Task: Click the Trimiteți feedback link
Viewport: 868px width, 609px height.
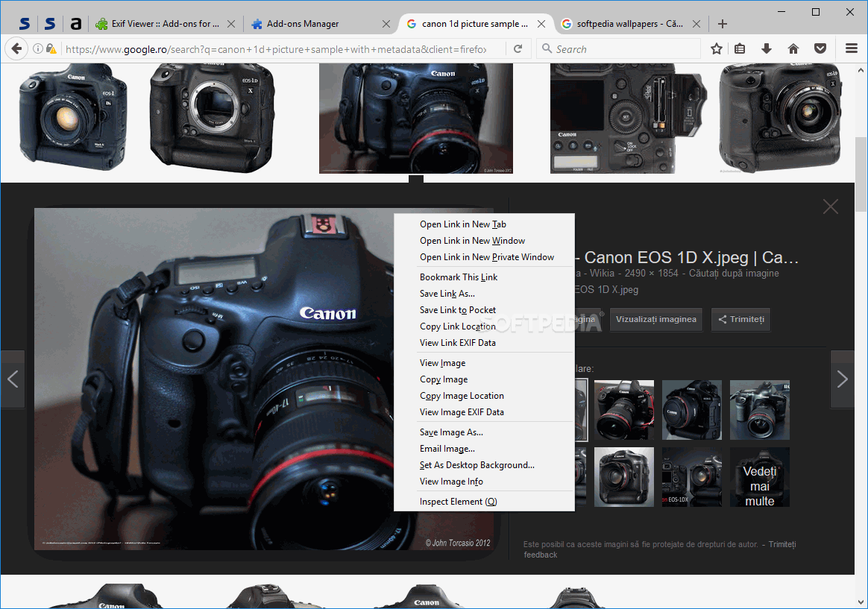Action: (x=660, y=549)
